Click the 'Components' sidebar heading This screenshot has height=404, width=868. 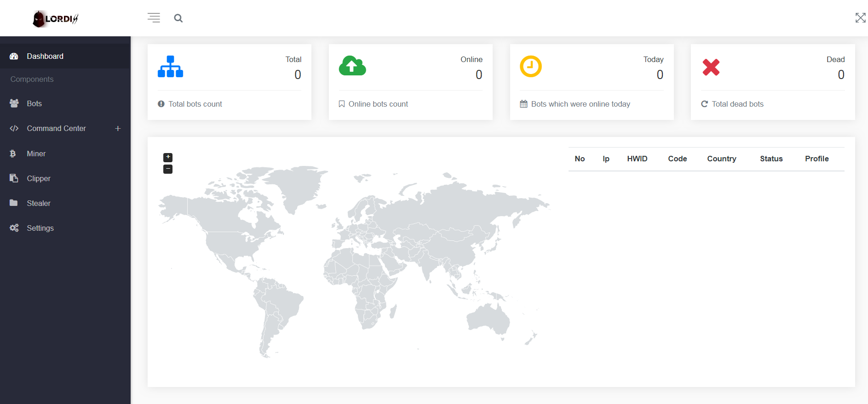(32, 79)
